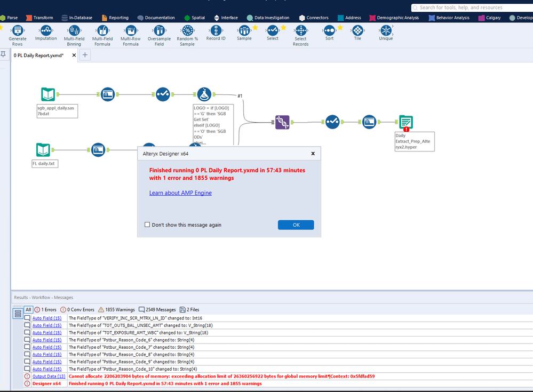Select the Multi-Field Binning tool
This screenshot has width=533, height=392.
pos(74,35)
